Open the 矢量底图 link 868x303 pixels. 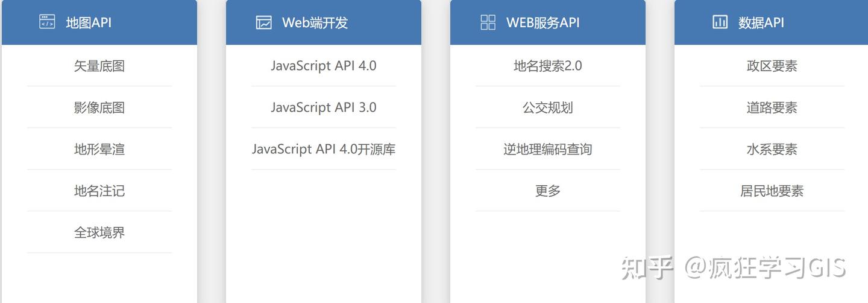[x=99, y=66]
